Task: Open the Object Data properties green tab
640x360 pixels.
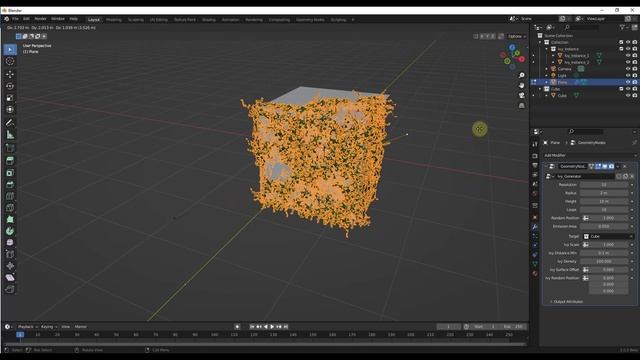Action: (x=535, y=264)
